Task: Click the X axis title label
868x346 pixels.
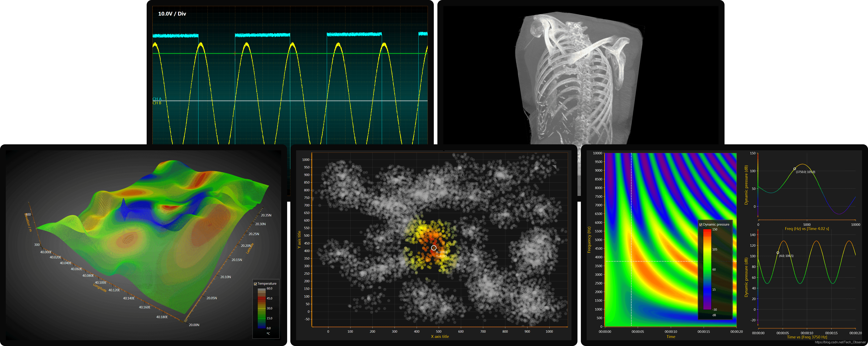Action: click(440, 337)
